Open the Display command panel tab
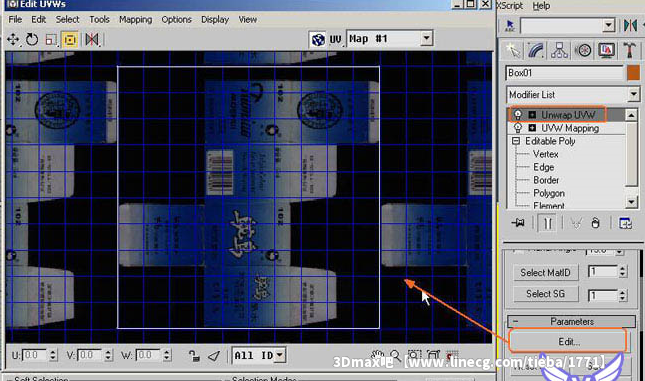Screen dimensions: 645x381 click(606, 50)
